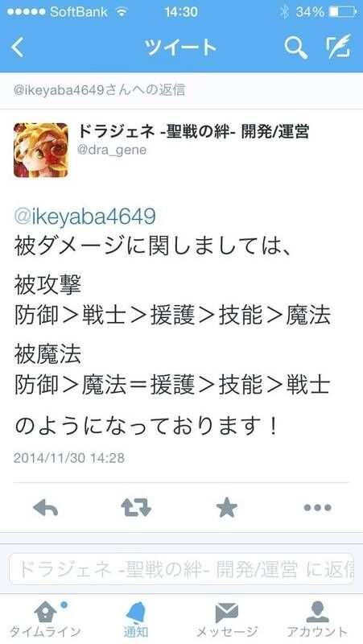The image size is (363, 644).
Task: Tap the ドラジェネ profile avatar
Action: pos(41,150)
